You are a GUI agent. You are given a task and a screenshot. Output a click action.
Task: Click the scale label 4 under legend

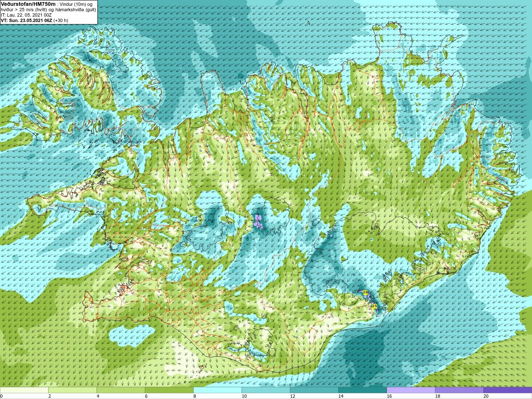pyautogui.click(x=98, y=396)
